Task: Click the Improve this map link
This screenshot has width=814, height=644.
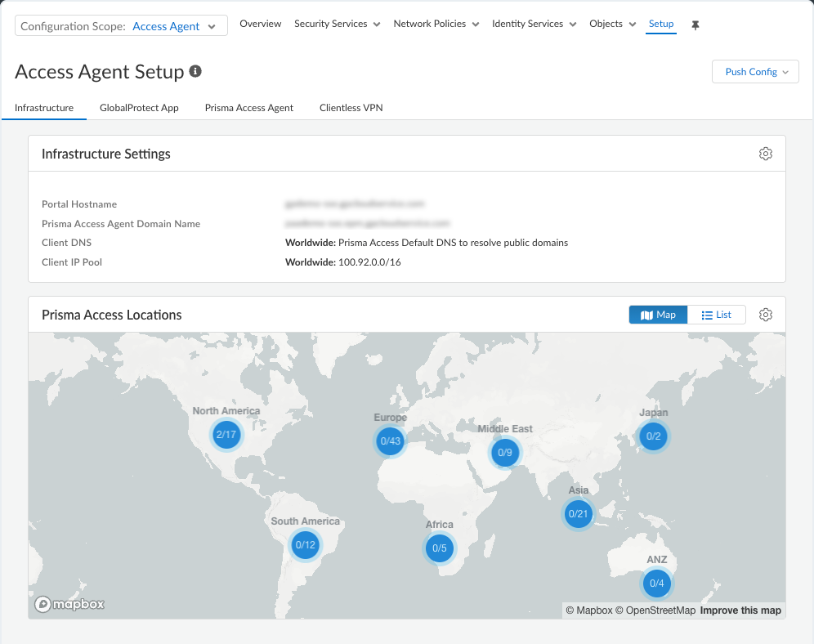Action: [740, 610]
